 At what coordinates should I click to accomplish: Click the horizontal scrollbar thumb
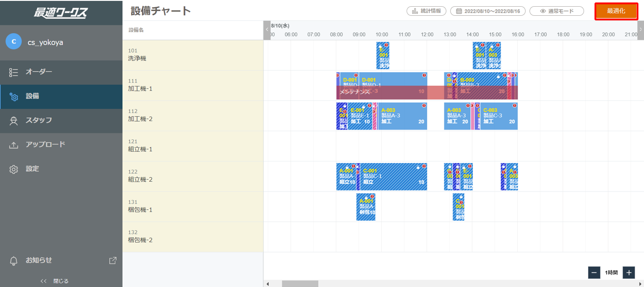[300, 284]
